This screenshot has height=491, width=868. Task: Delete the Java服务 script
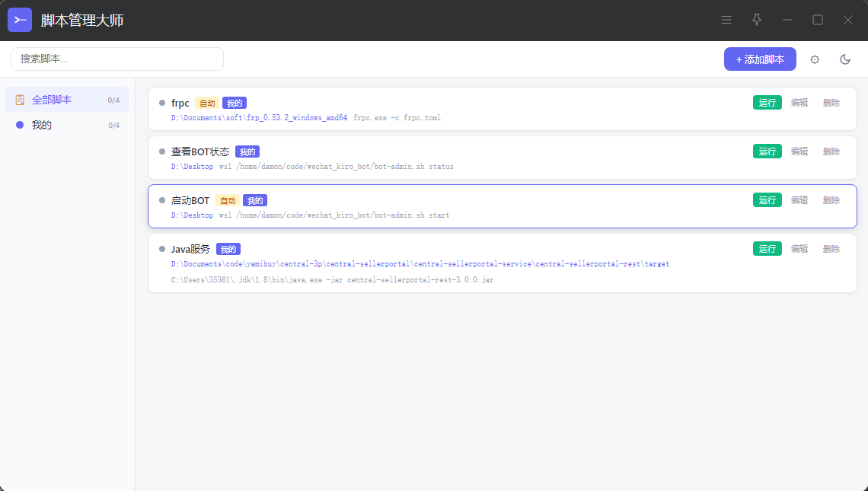(831, 248)
